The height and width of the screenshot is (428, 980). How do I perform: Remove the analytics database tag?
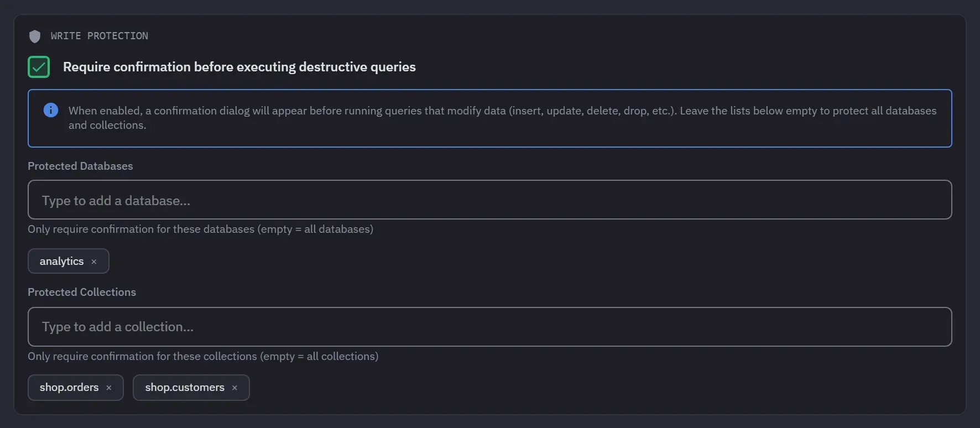(94, 262)
